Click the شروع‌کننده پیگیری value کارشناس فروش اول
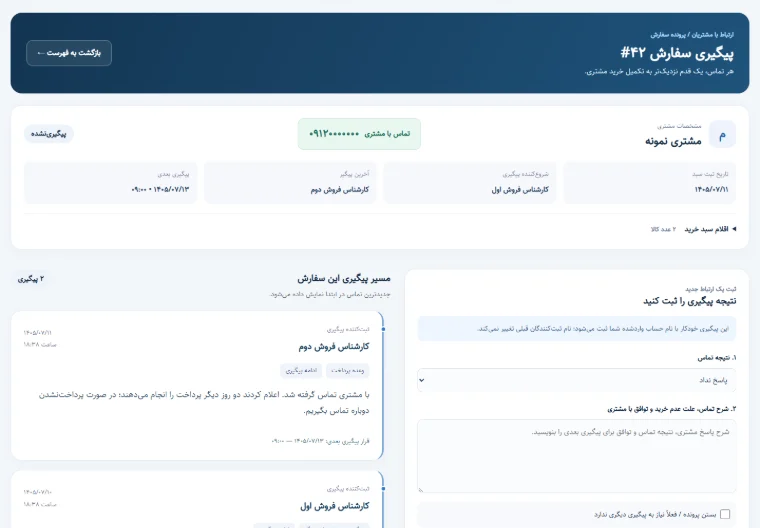 (520, 190)
